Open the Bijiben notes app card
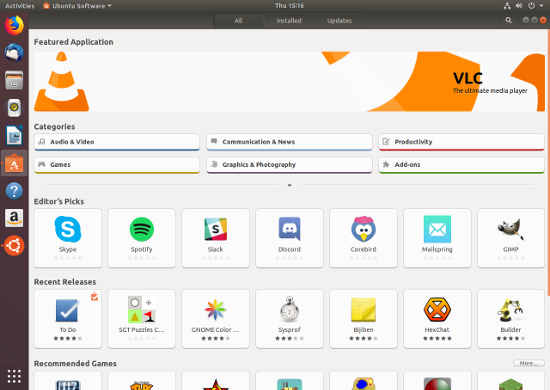Viewport: 550px width, 390px height. (x=363, y=319)
